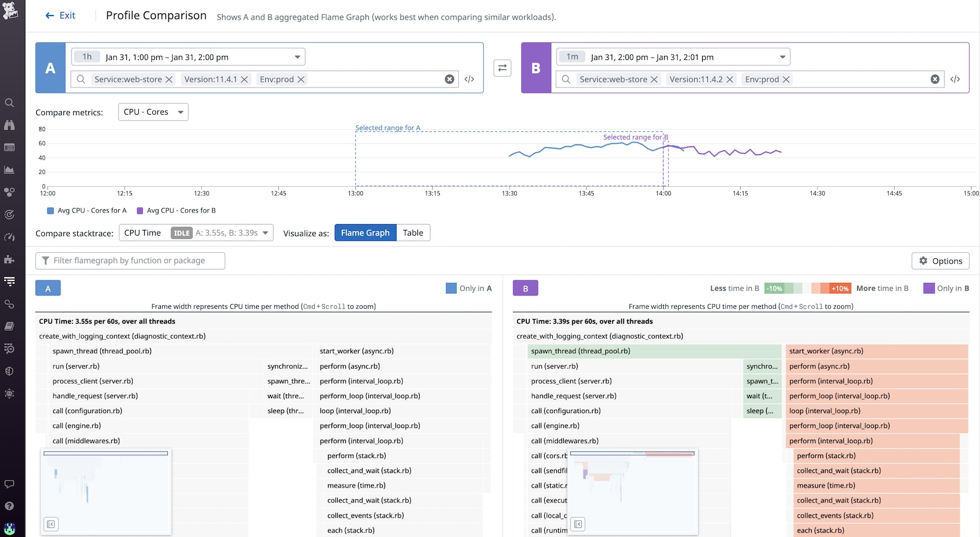Viewport: 980px width, 537px height.
Task: Select Flame Graph visualization
Action: tap(365, 233)
